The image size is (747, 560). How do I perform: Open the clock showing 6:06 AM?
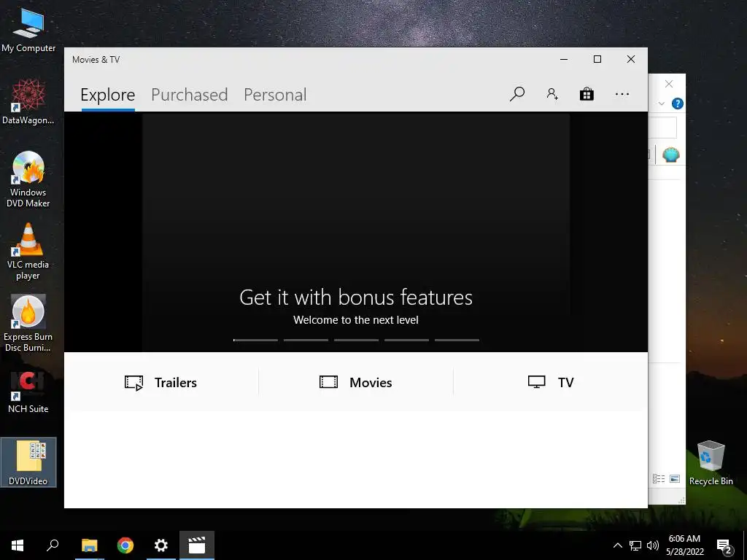click(684, 545)
